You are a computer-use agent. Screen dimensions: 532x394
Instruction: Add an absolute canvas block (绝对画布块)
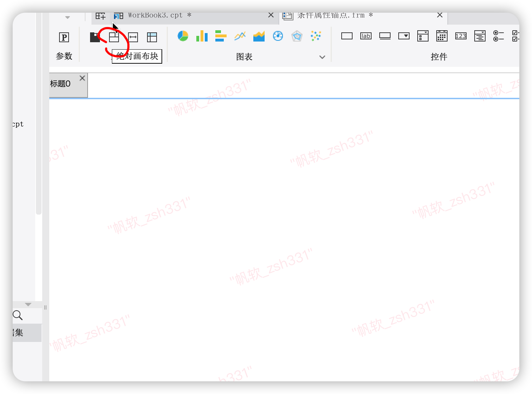[x=114, y=37]
